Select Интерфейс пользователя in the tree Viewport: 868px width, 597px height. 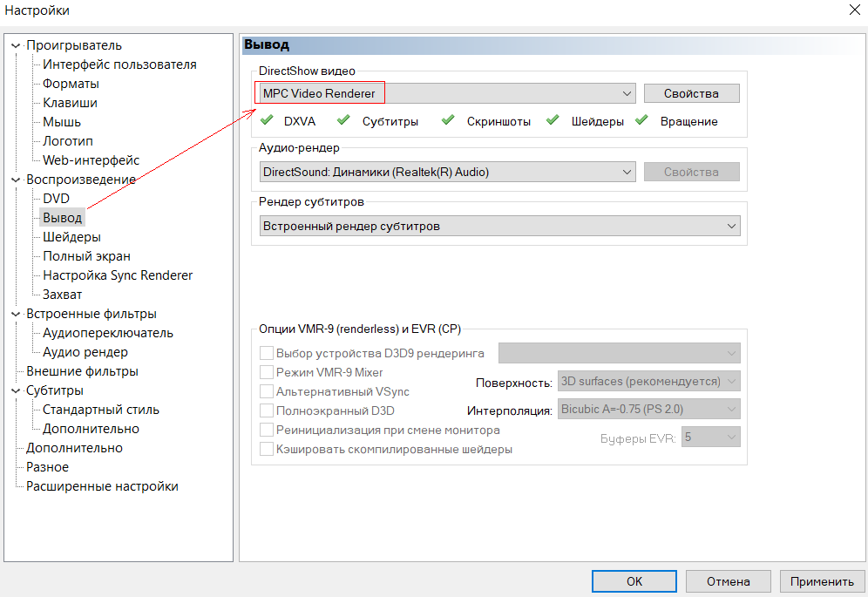click(119, 64)
